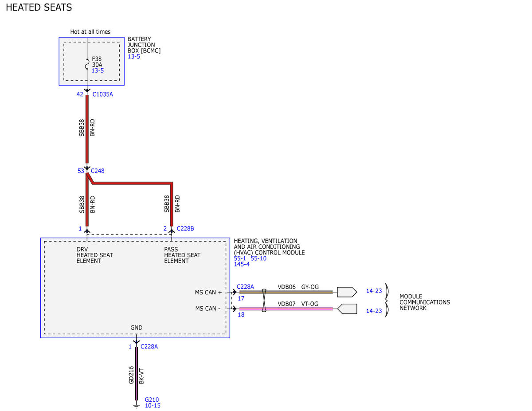532x411 pixels.
Task: Click PASS HEATED SEAT ELEMENT label
Action: point(182,255)
